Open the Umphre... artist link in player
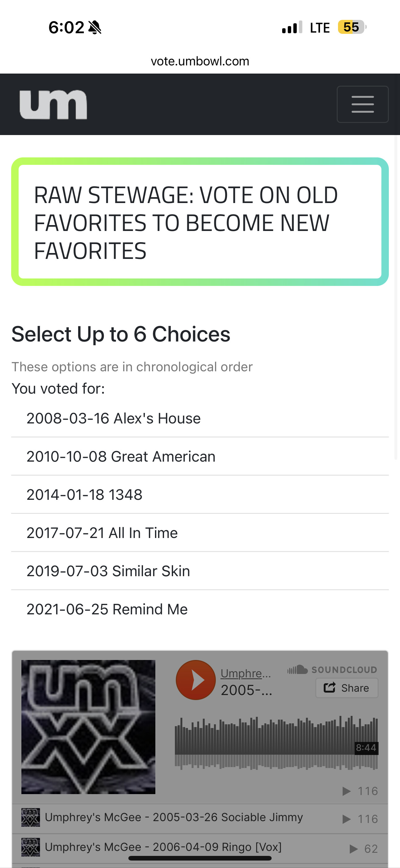Viewport: 400px width, 868px height. (x=246, y=673)
